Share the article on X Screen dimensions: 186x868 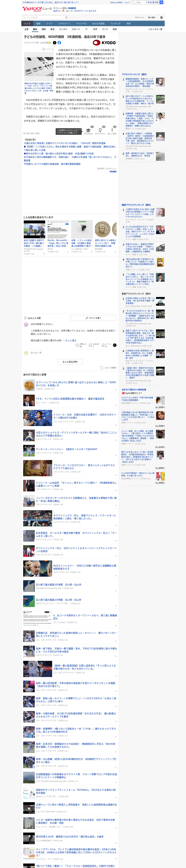pos(55,43)
